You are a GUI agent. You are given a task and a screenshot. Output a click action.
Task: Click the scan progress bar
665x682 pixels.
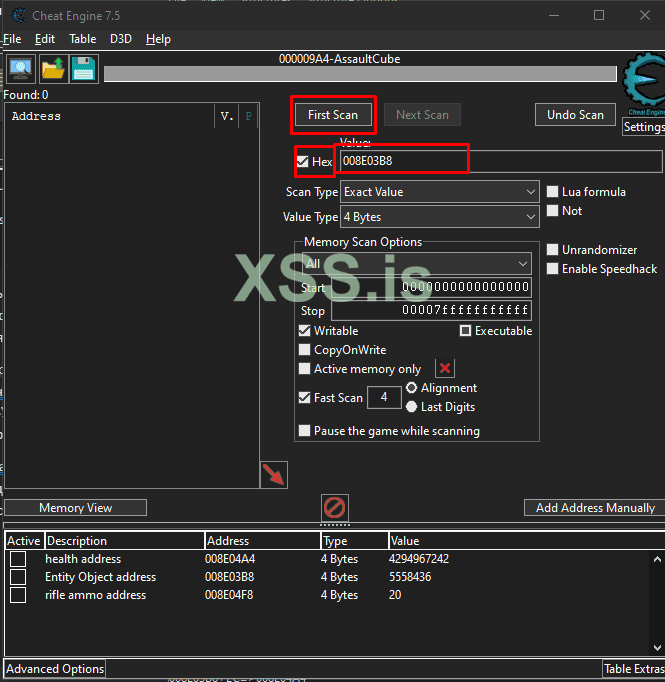point(360,74)
